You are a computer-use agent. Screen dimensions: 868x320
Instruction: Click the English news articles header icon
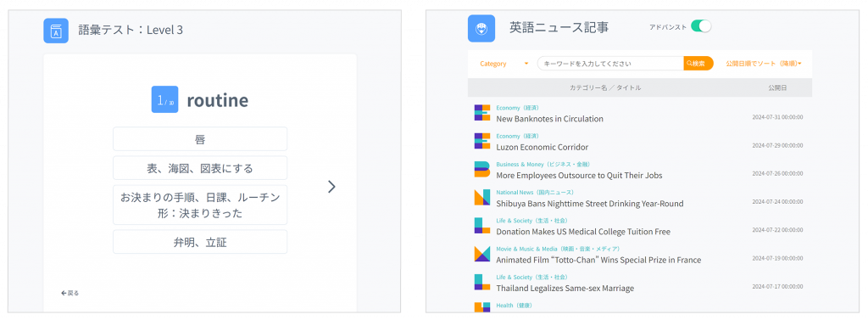(481, 28)
